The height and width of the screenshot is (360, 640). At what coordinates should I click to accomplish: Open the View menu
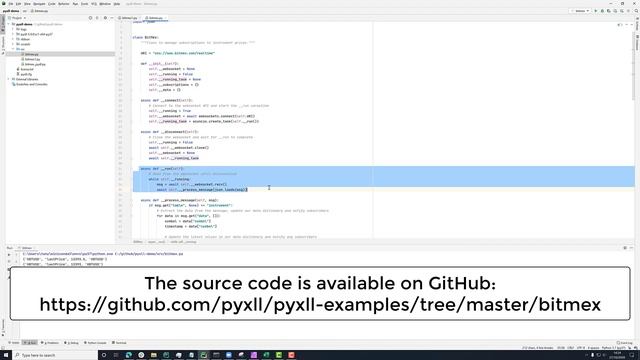27,4
